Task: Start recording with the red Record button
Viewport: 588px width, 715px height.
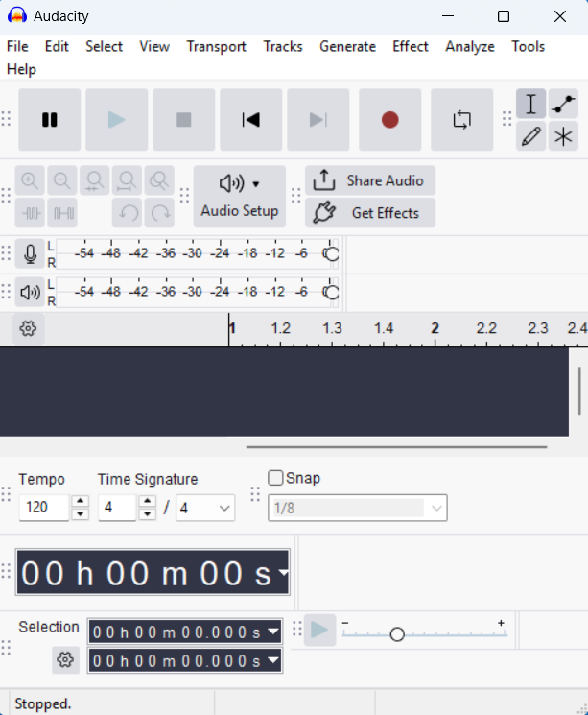Action: tap(389, 119)
